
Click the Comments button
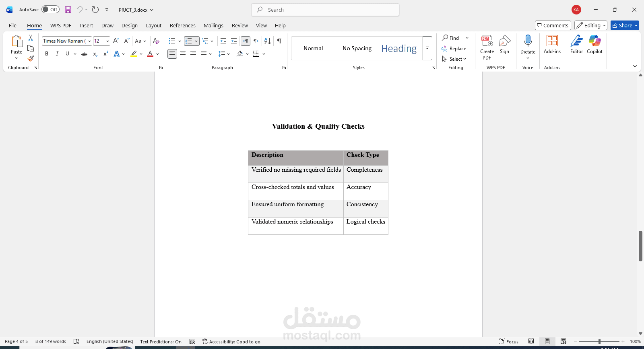click(553, 25)
